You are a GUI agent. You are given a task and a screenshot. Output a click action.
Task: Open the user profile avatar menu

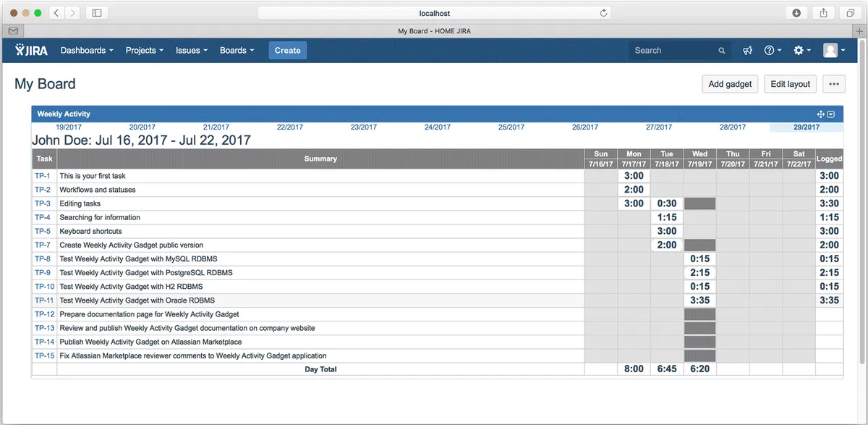[833, 50]
